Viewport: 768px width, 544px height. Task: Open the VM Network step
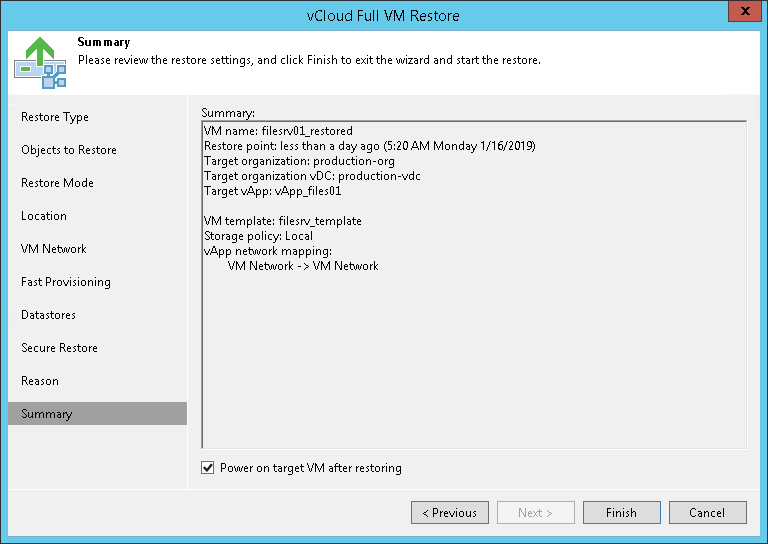coord(54,249)
